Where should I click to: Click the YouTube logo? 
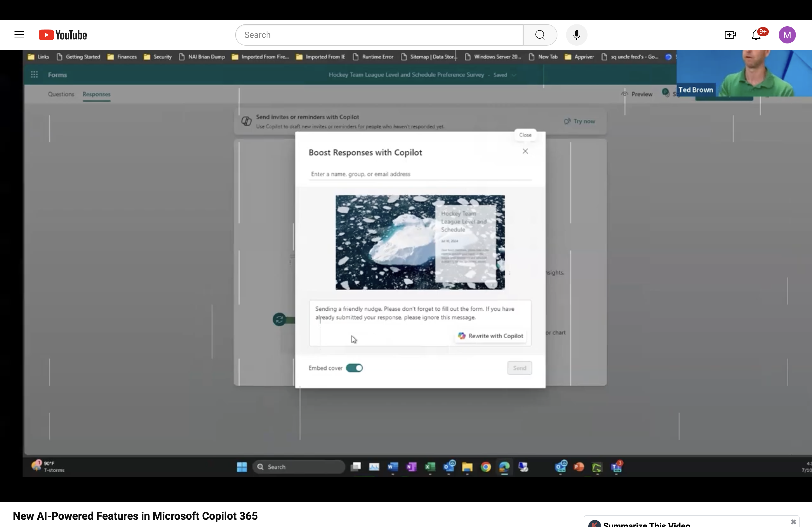(63, 34)
